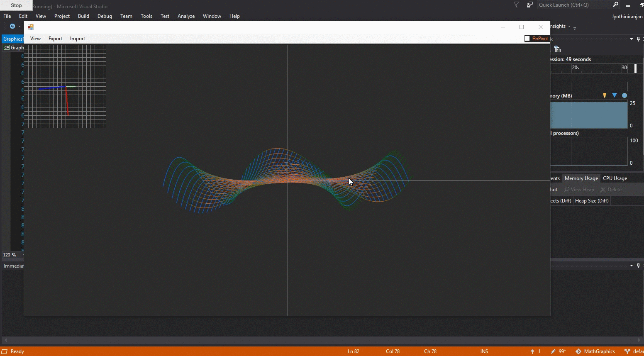Pin the bottom right panel
644x356 pixels.
[638, 266]
